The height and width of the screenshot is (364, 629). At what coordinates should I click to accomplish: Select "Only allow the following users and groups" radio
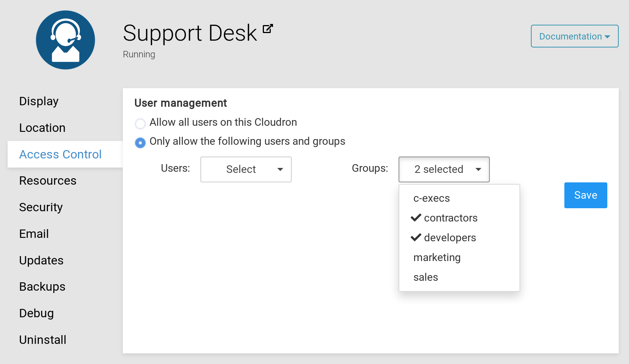[x=140, y=142]
